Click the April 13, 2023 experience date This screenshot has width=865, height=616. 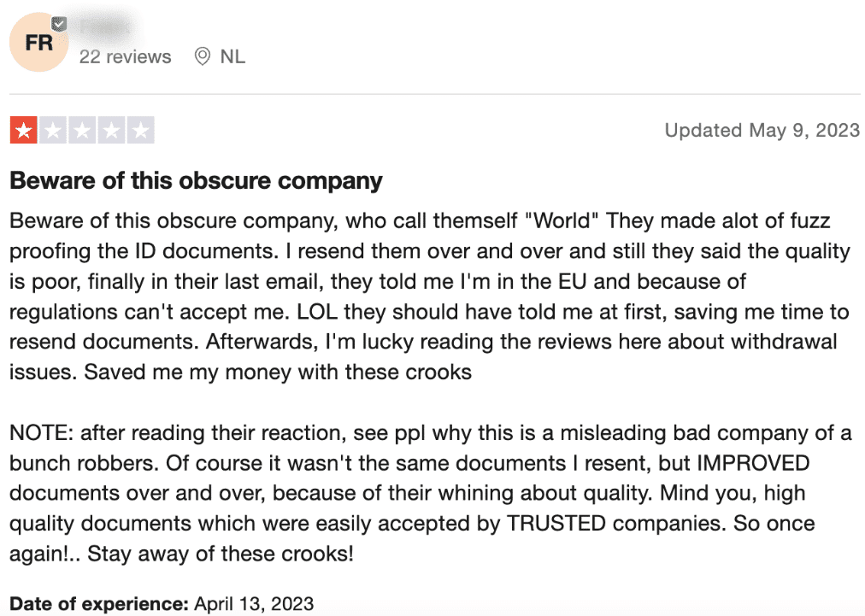pyautogui.click(x=254, y=603)
